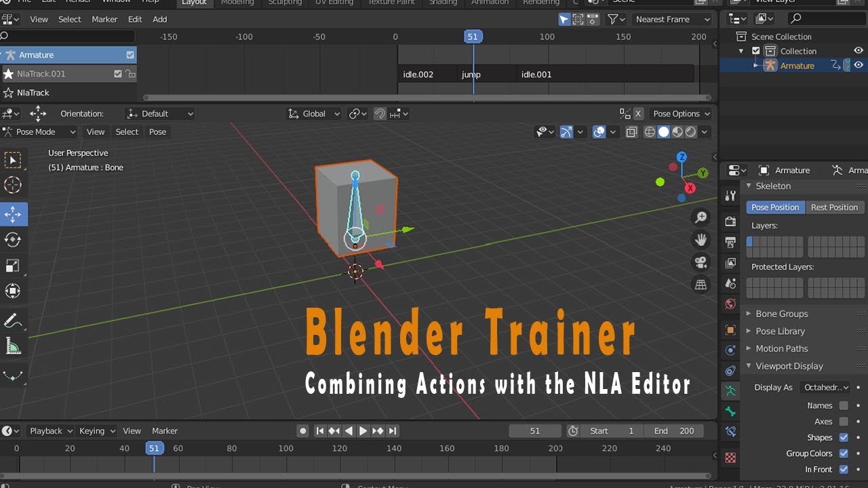This screenshot has height=488, width=868.
Task: Select the Annotate tool
Action: (x=13, y=321)
